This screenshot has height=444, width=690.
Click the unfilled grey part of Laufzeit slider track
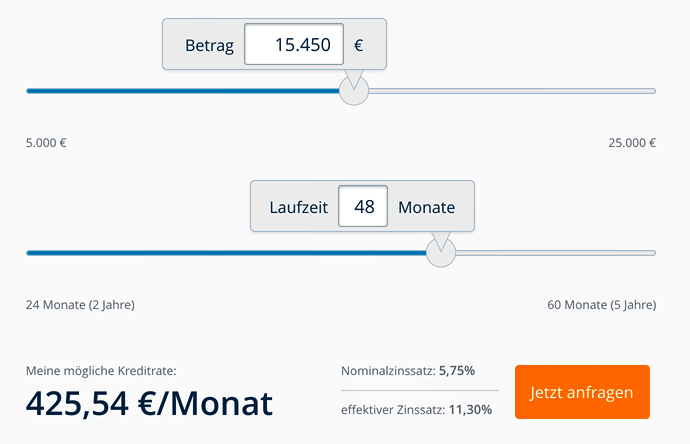556,253
